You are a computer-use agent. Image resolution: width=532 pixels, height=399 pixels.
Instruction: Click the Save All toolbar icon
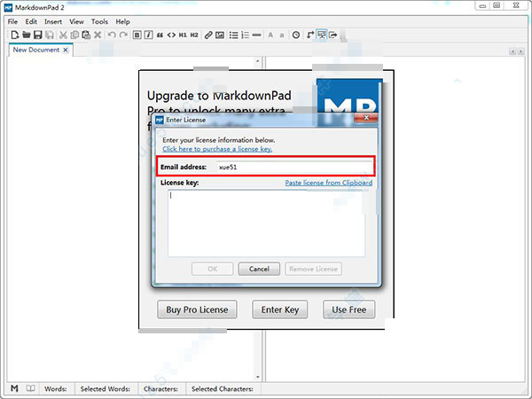click(x=50, y=35)
